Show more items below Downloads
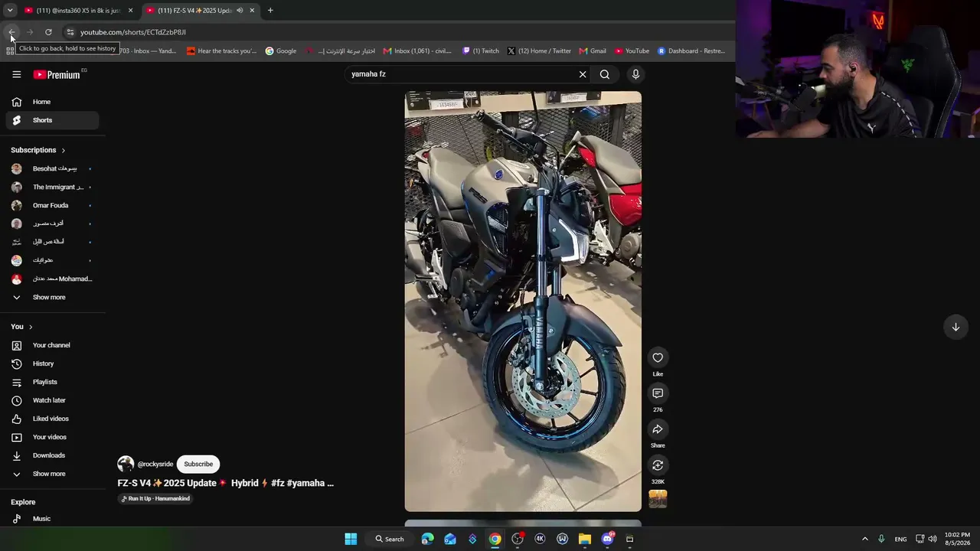The image size is (980, 551). (x=52, y=474)
